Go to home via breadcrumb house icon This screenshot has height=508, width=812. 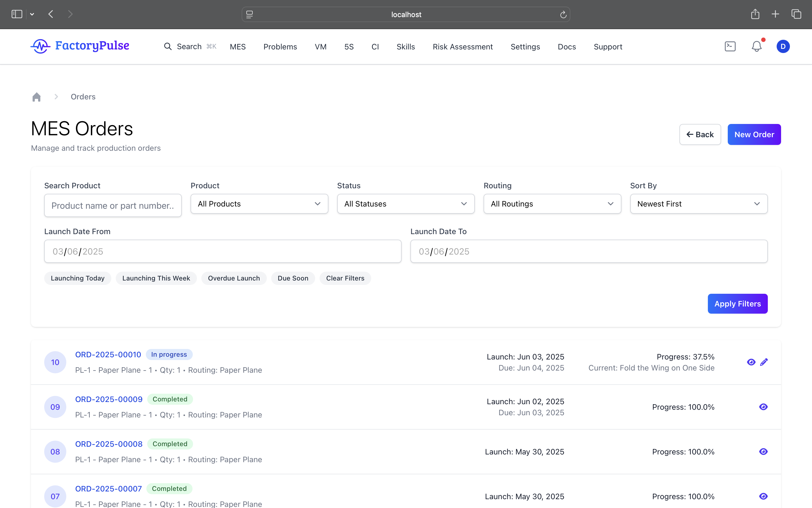coord(37,97)
